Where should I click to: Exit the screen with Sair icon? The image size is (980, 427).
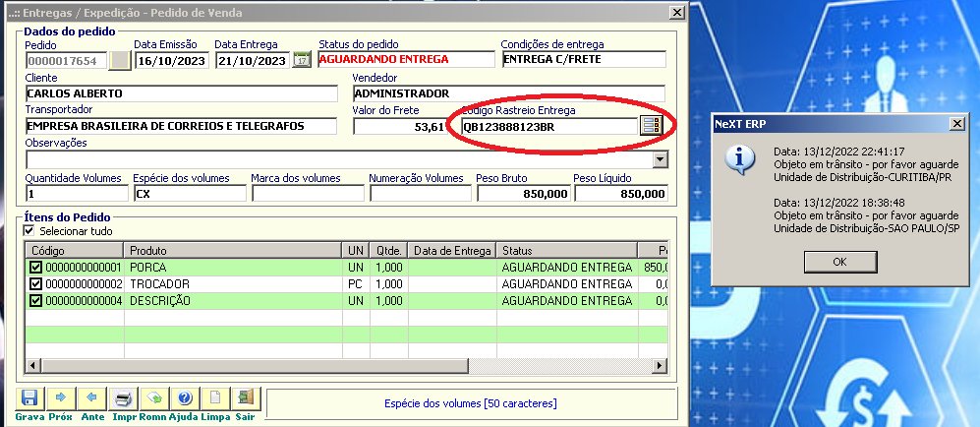pos(246,398)
